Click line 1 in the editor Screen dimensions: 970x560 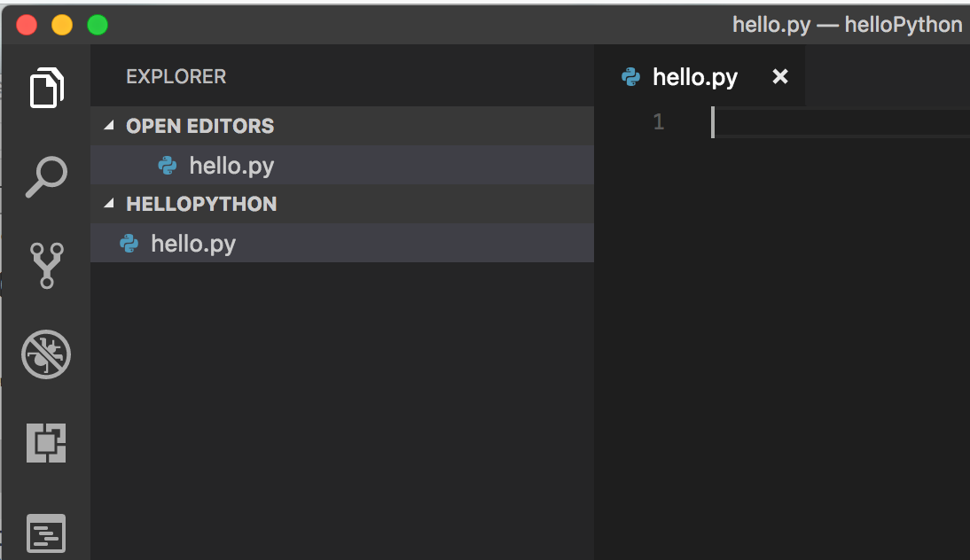tap(841, 121)
